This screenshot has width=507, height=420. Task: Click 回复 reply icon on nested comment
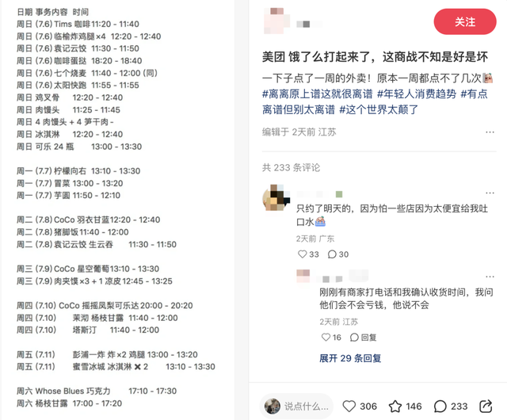[363, 337]
